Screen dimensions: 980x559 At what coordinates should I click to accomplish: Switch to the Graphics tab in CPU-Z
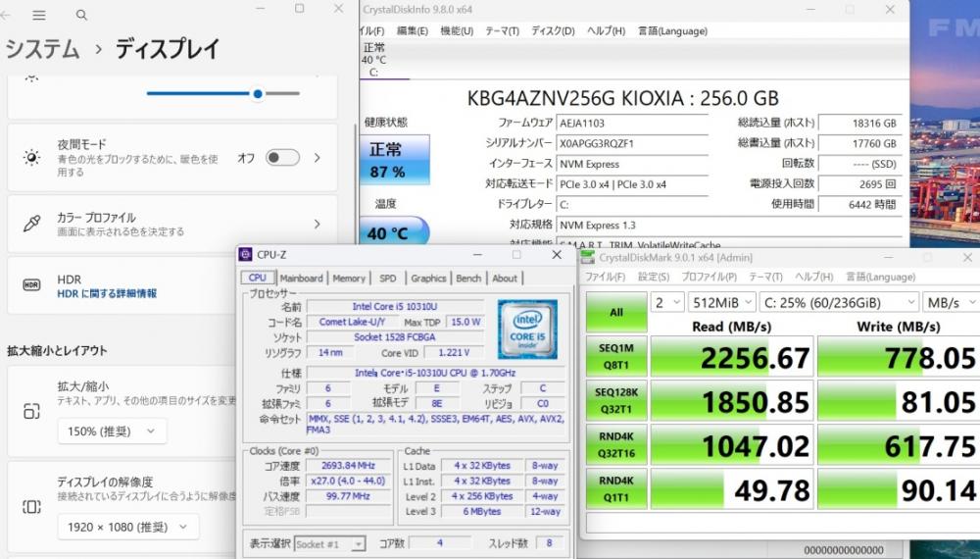pyautogui.click(x=429, y=279)
